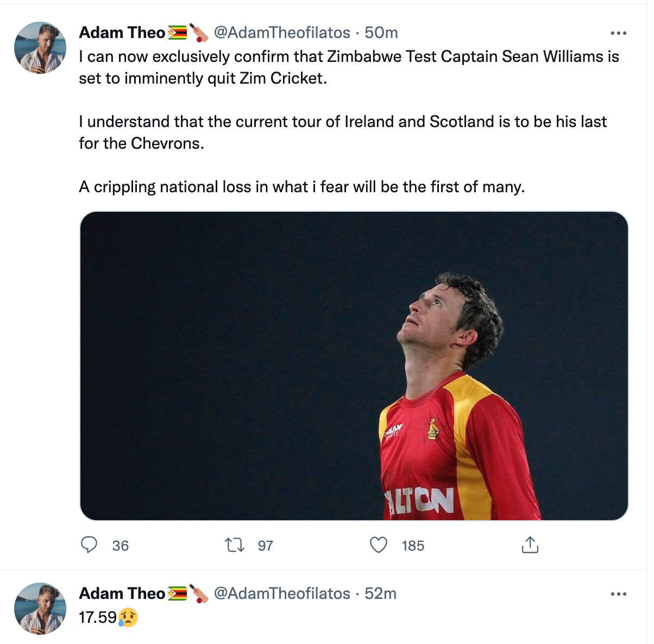Click the Adam Theo display name on the first tweet

(x=122, y=33)
